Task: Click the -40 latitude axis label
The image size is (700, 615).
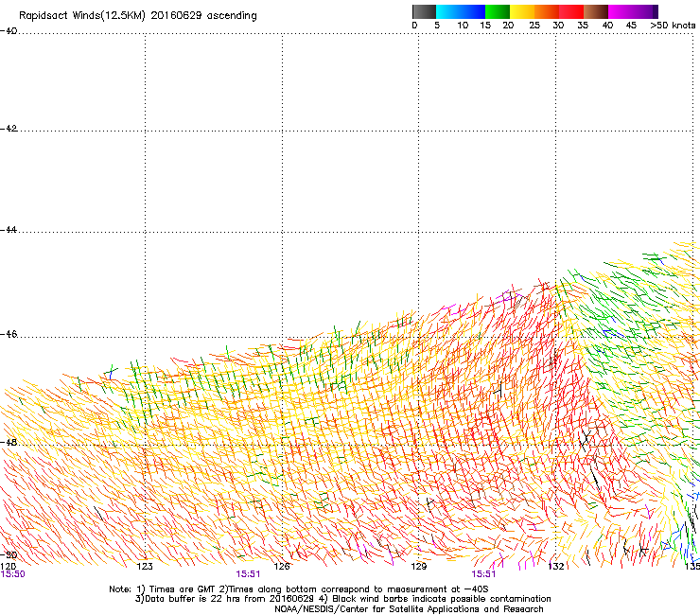Action: click(x=9, y=31)
